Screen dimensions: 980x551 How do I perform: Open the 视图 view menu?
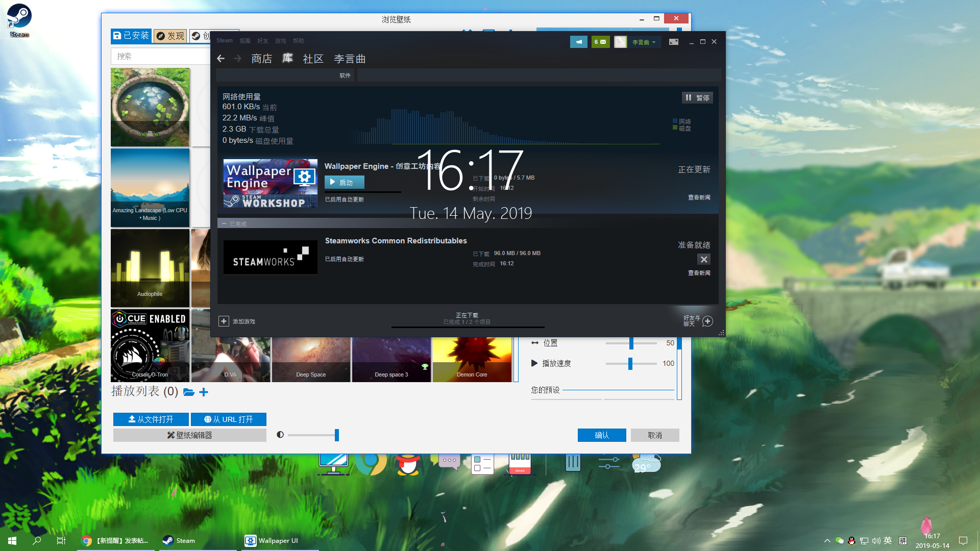tap(245, 41)
